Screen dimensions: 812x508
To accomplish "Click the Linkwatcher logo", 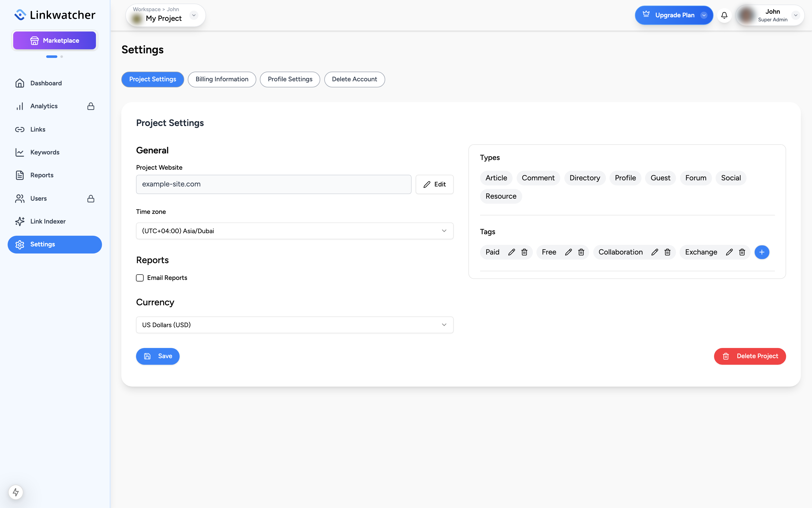I will pyautogui.click(x=55, y=15).
